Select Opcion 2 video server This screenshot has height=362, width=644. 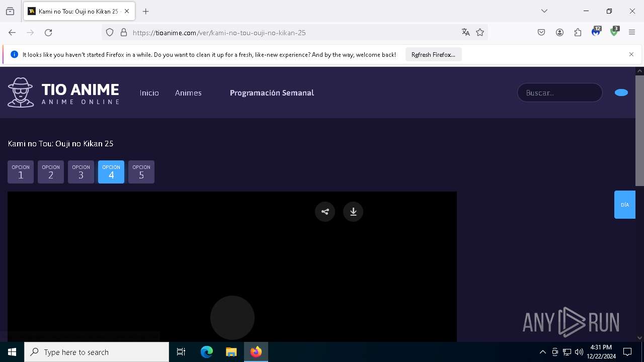(x=51, y=172)
